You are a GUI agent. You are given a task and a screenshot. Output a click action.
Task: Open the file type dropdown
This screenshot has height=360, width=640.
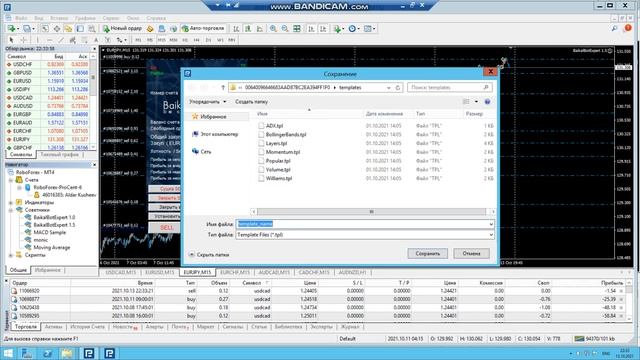[x=491, y=235]
